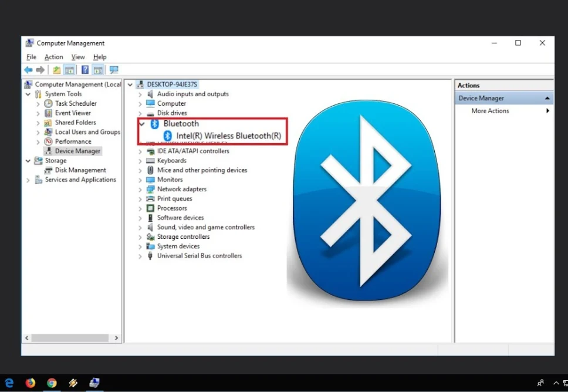Click the Computer Management taskbar icon
Viewport: 568px width, 392px height.
pyautogui.click(x=94, y=383)
